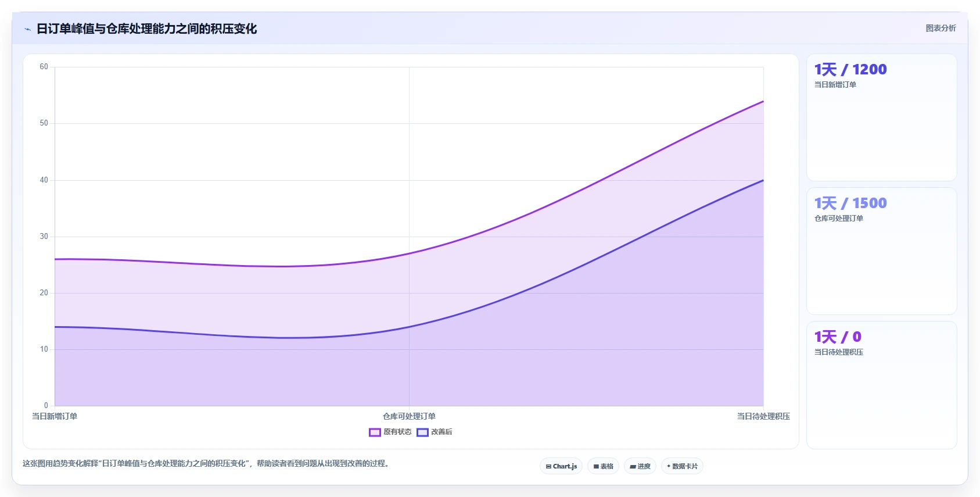Click the chart trend icon beside the title
This screenshot has width=980, height=497.
(x=27, y=29)
